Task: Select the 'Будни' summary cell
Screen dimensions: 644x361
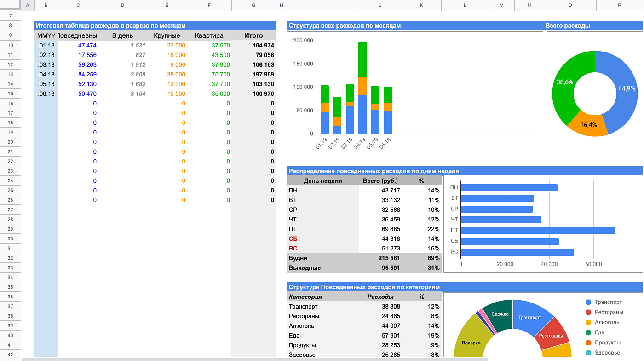Action: coord(323,258)
